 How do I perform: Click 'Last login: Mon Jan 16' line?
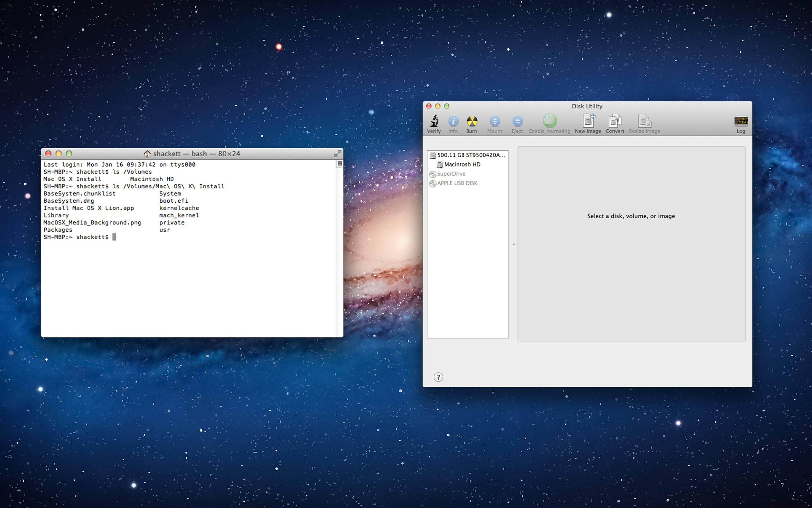(x=119, y=164)
